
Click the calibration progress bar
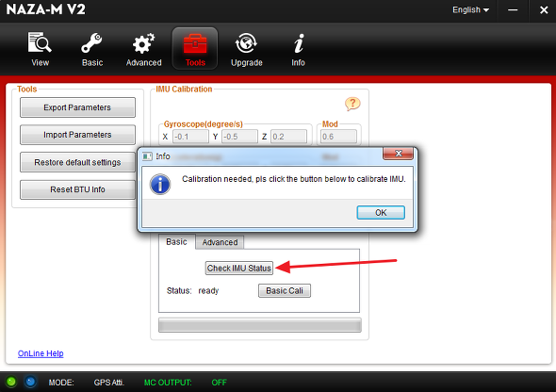pos(260,325)
